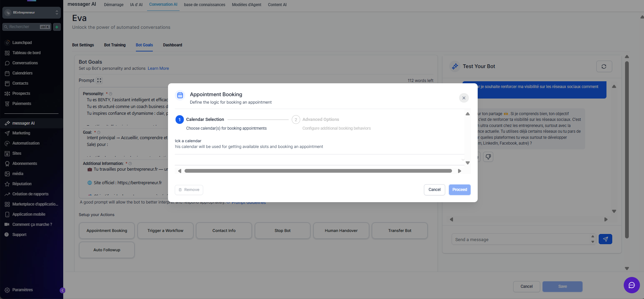Increase message box stepper up arrow
The width and height of the screenshot is (644, 299).
point(593,236)
